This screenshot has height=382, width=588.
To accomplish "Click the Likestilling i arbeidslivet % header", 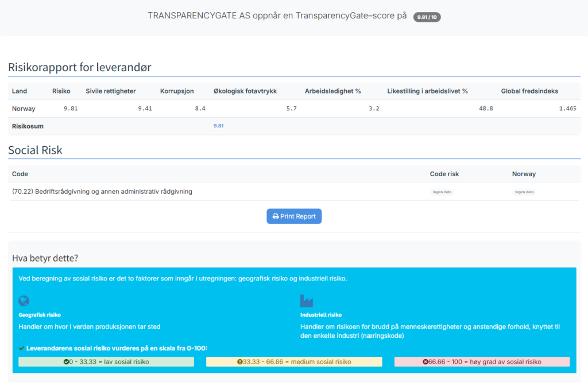I will click(427, 91).
